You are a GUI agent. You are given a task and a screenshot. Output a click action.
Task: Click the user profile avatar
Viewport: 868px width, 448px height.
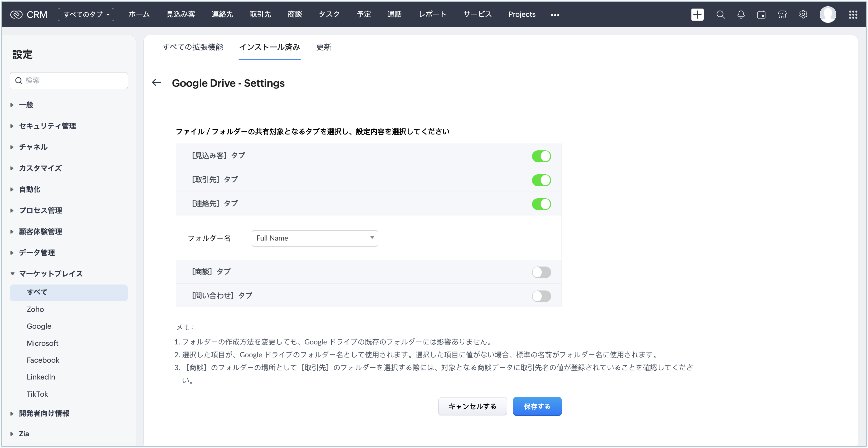pos(827,15)
